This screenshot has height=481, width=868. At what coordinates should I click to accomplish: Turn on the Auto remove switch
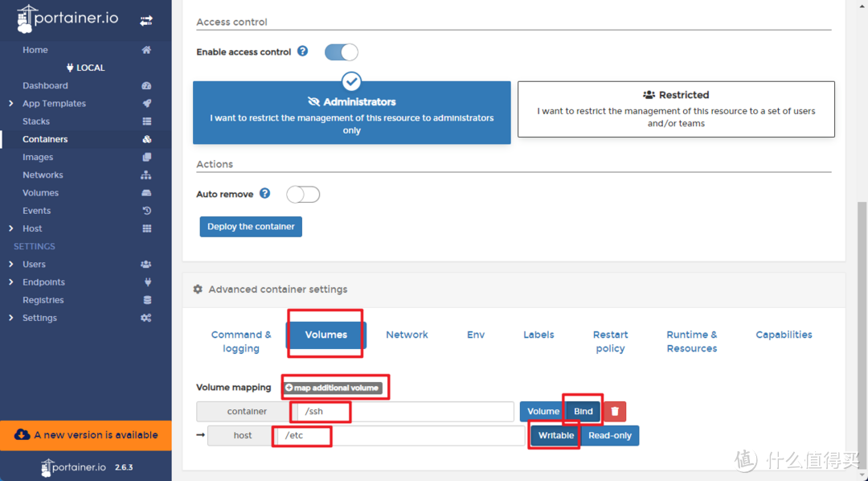click(303, 195)
